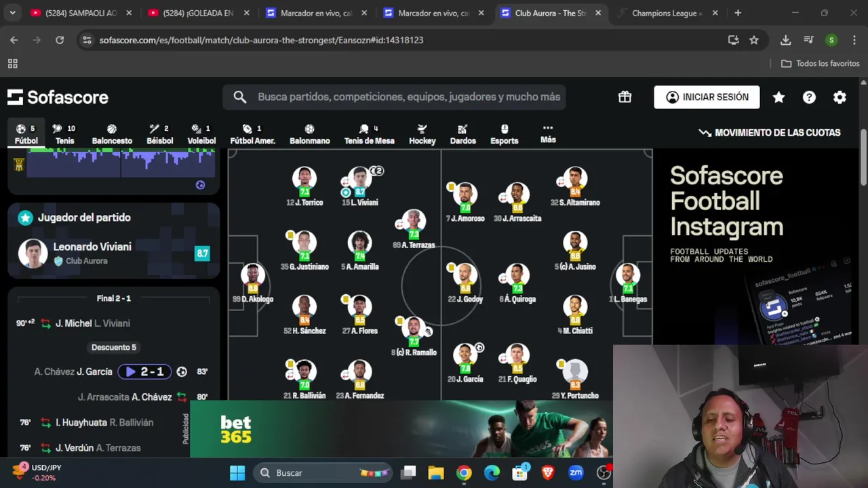Viewport: 868px width, 488px height.
Task: Click captain 8 R. Ramallo
Action: [x=414, y=337]
